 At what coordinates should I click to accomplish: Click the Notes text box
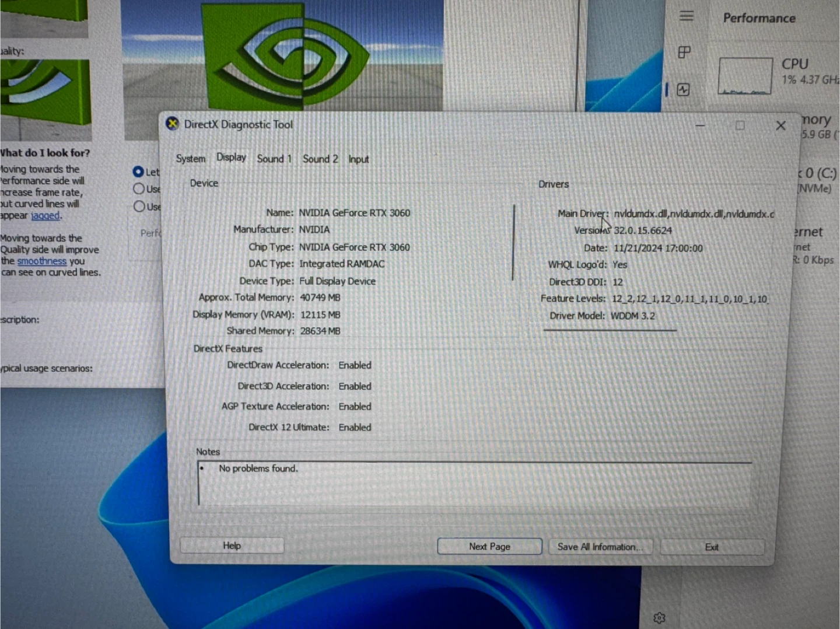point(475,483)
